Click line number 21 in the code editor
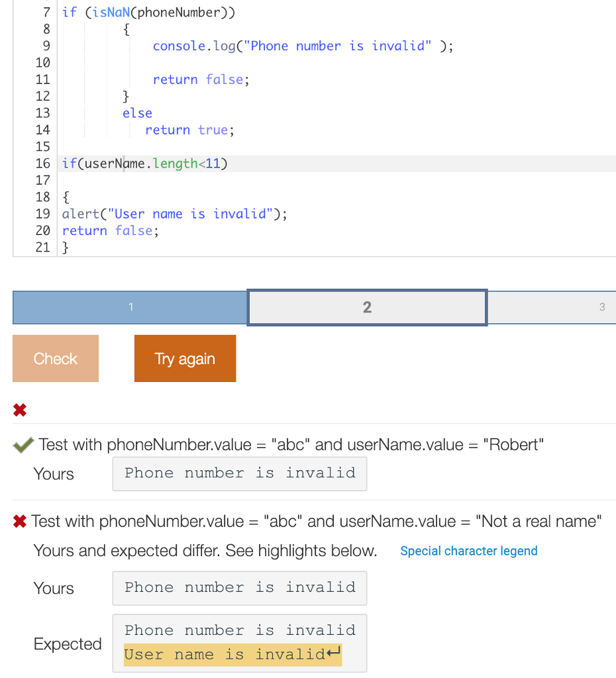Viewport: 616px width, 678px height. (x=42, y=247)
